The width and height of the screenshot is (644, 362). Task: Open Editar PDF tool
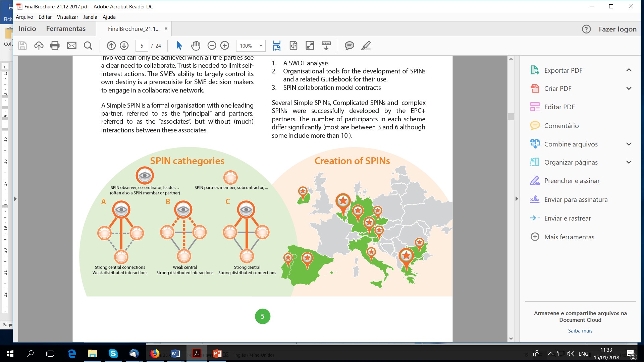pyautogui.click(x=559, y=107)
